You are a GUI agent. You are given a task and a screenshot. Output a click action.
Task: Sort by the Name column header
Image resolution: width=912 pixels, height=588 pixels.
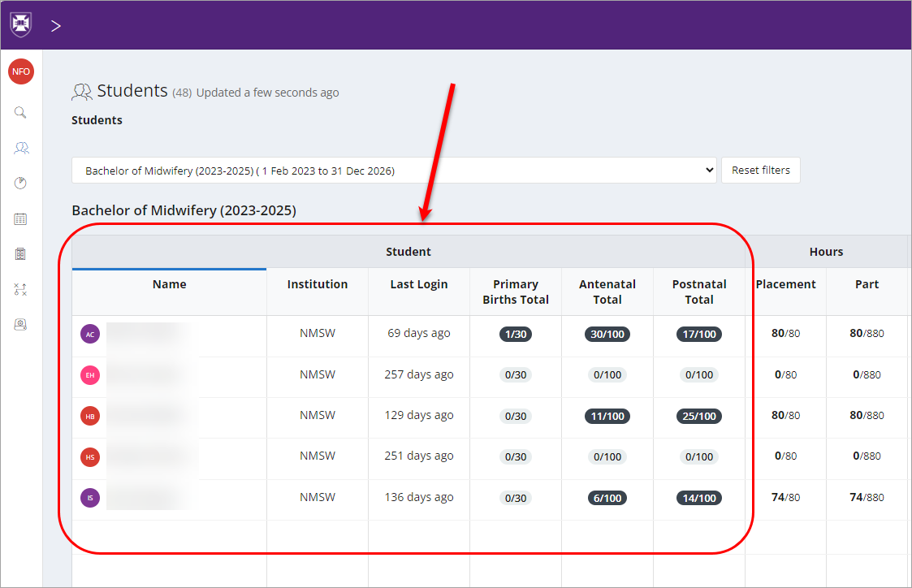[x=169, y=284]
